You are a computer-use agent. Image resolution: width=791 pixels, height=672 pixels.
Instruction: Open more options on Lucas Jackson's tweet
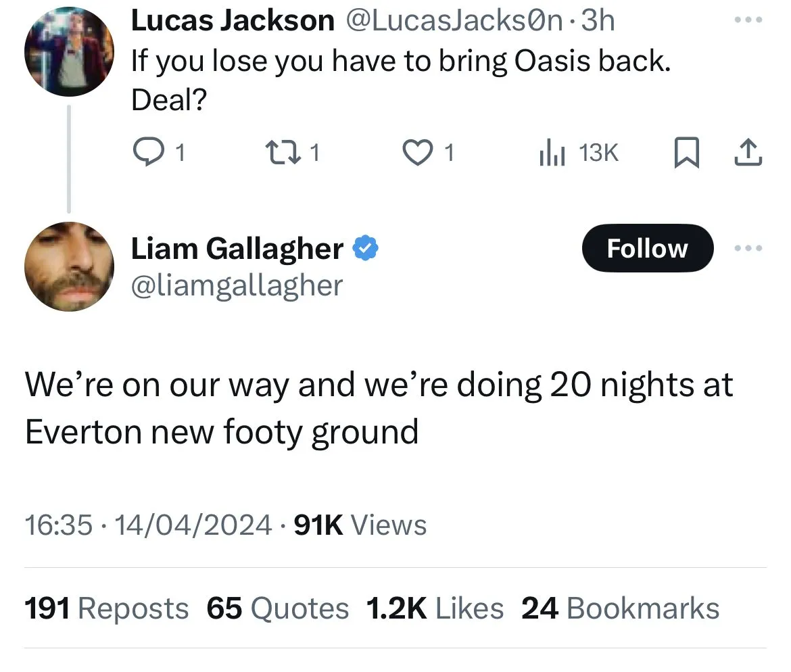click(749, 20)
